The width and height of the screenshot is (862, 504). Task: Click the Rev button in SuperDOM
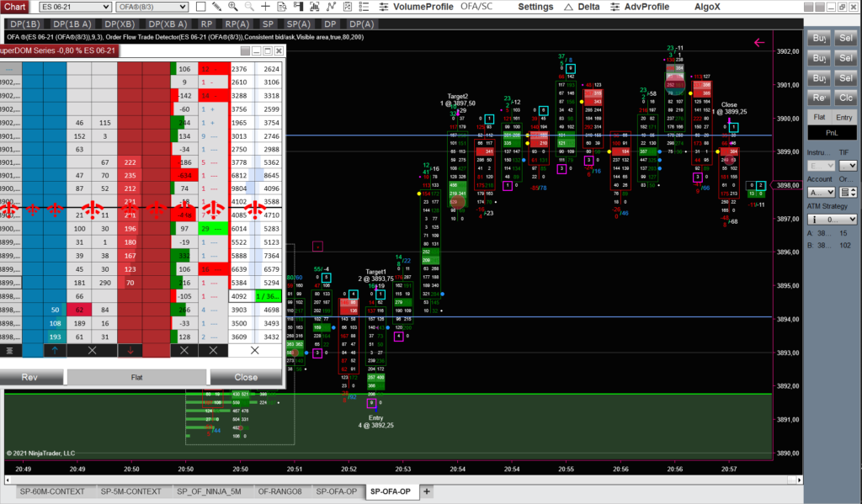(x=30, y=377)
